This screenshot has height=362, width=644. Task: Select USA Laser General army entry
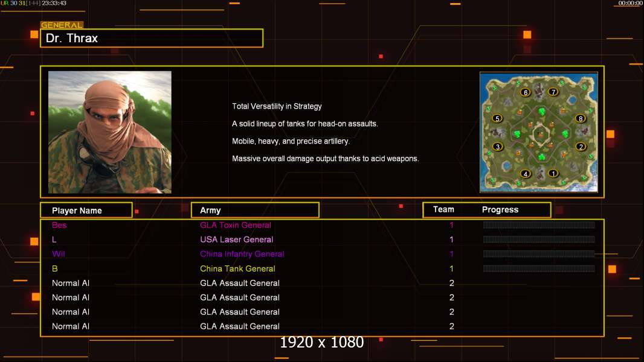pos(236,240)
